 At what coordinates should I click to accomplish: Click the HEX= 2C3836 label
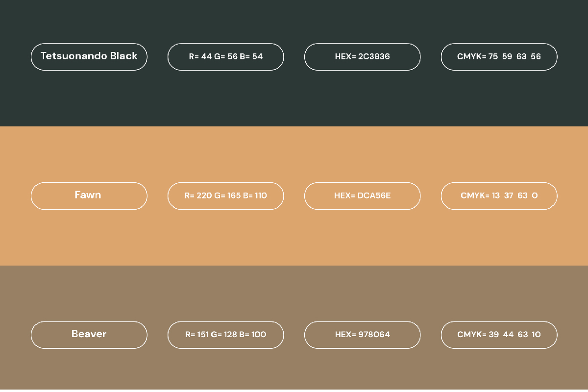[x=362, y=57]
